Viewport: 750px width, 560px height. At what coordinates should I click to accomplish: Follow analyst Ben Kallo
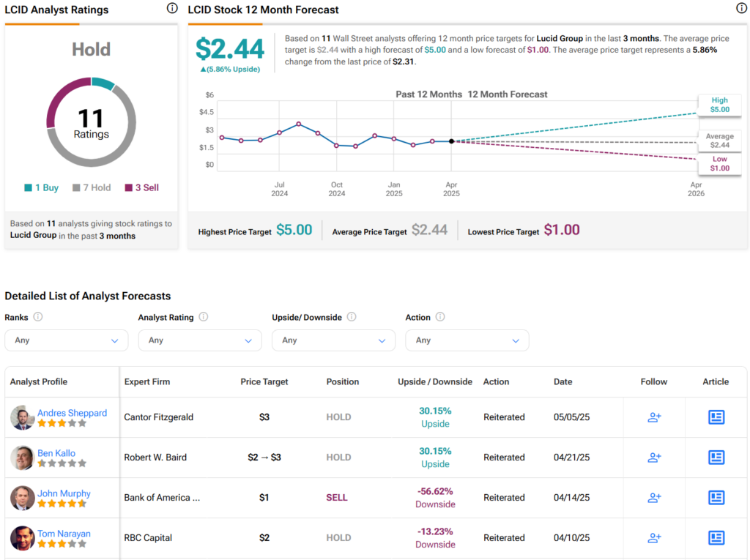coord(654,458)
